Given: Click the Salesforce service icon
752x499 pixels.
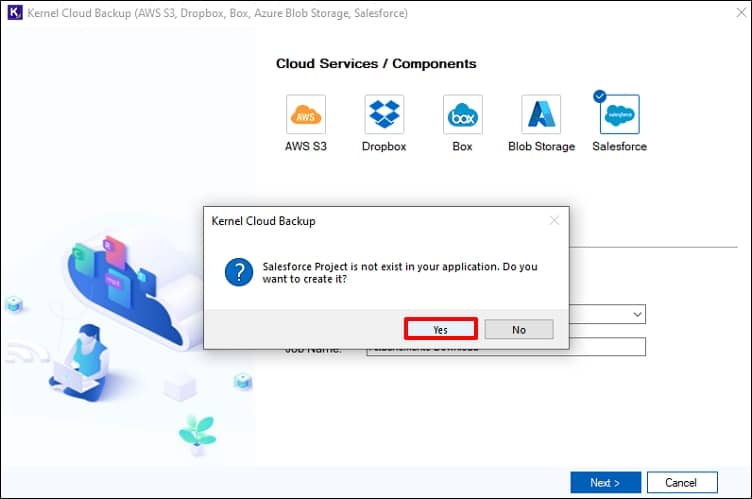Looking at the screenshot, I should click(620, 114).
